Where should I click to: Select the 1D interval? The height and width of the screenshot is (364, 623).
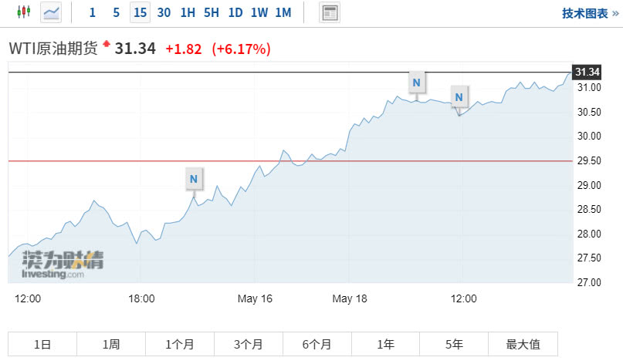point(235,12)
